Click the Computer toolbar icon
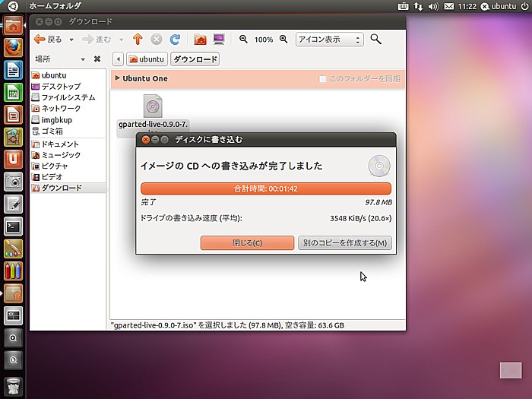 [219, 39]
